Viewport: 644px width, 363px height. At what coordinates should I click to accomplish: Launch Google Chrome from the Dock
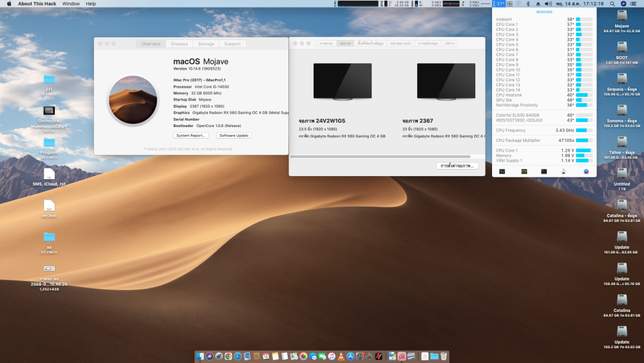click(229, 357)
